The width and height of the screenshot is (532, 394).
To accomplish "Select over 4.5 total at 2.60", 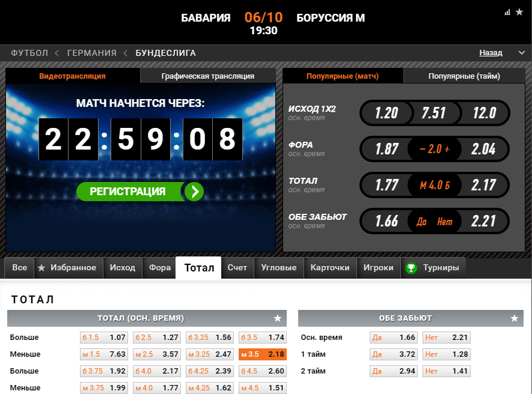I will (x=263, y=371).
